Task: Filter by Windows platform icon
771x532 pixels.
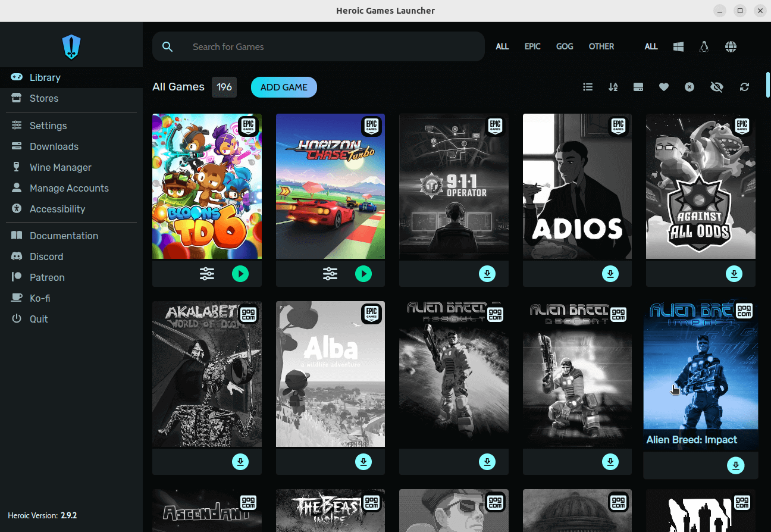Action: 678,46
